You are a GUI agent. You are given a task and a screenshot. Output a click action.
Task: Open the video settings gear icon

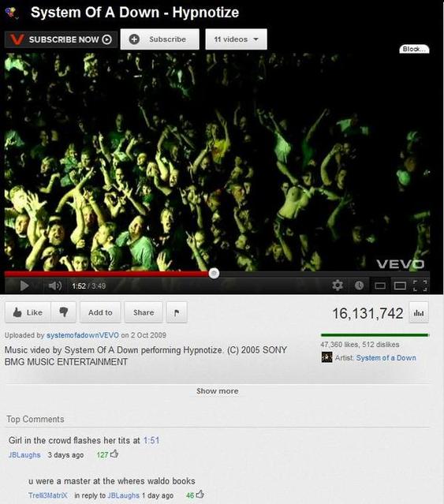tap(338, 285)
